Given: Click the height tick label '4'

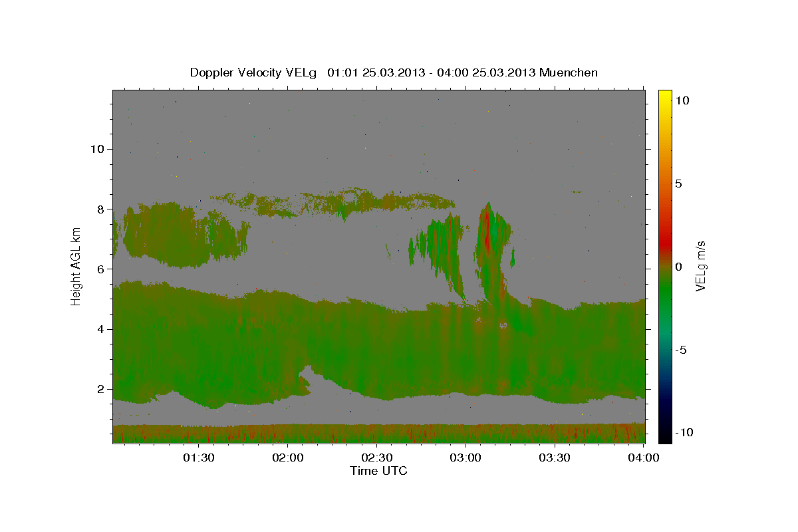Looking at the screenshot, I should click(x=100, y=329).
